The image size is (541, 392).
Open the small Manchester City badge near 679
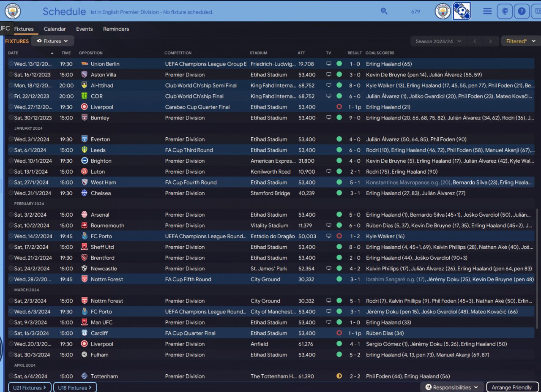(443, 11)
